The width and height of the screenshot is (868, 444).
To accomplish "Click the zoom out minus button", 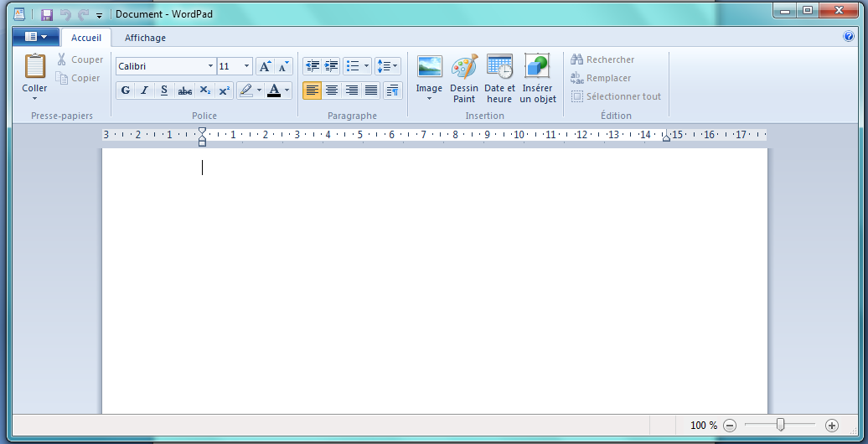I will click(730, 426).
